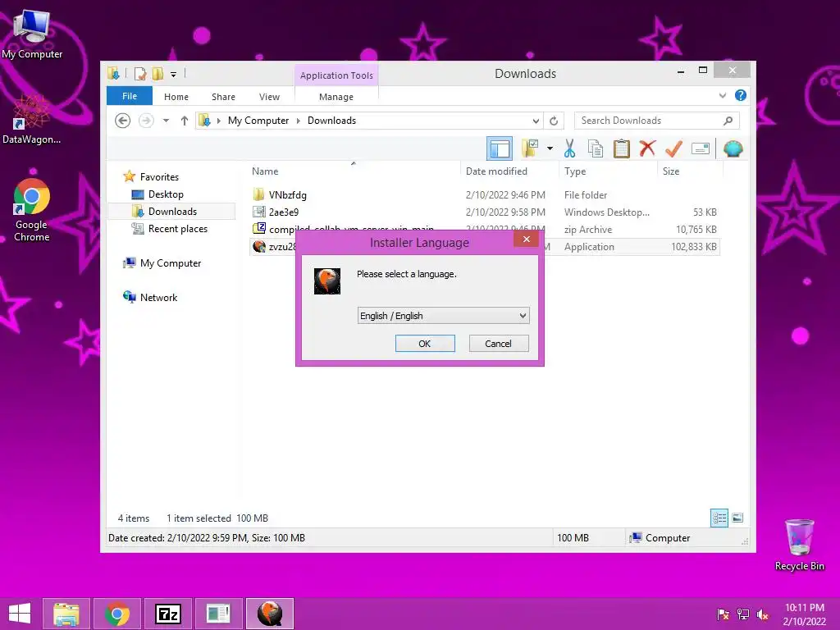This screenshot has width=840, height=630.
Task: Sort by Date modified column
Action: 496,171
